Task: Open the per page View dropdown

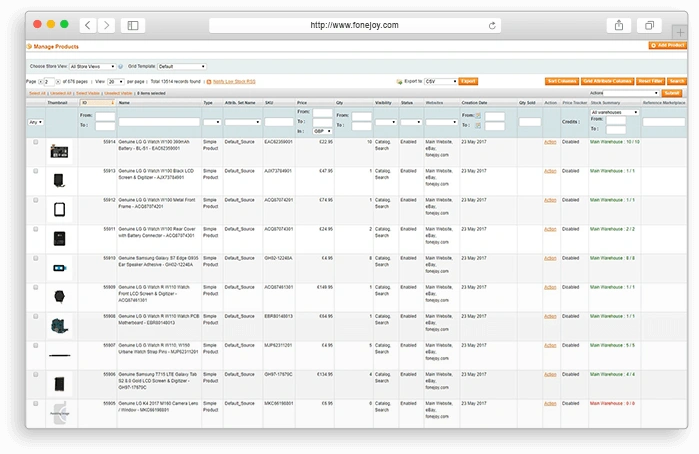Action: [115, 82]
